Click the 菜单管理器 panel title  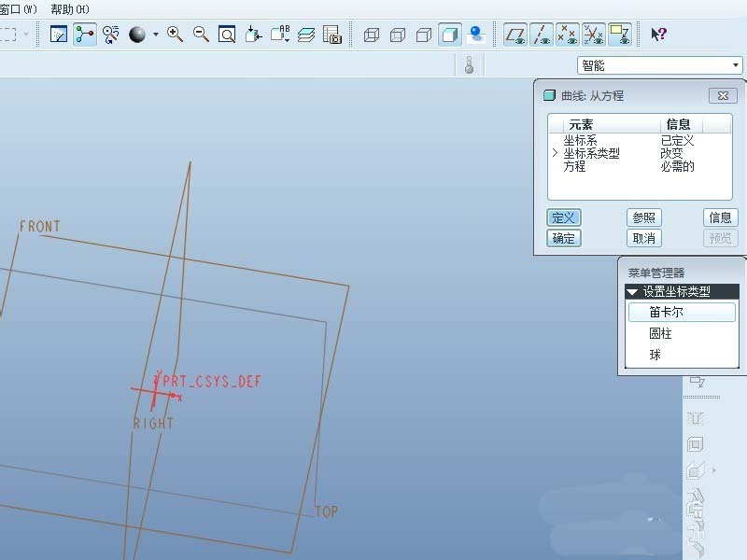click(x=656, y=273)
